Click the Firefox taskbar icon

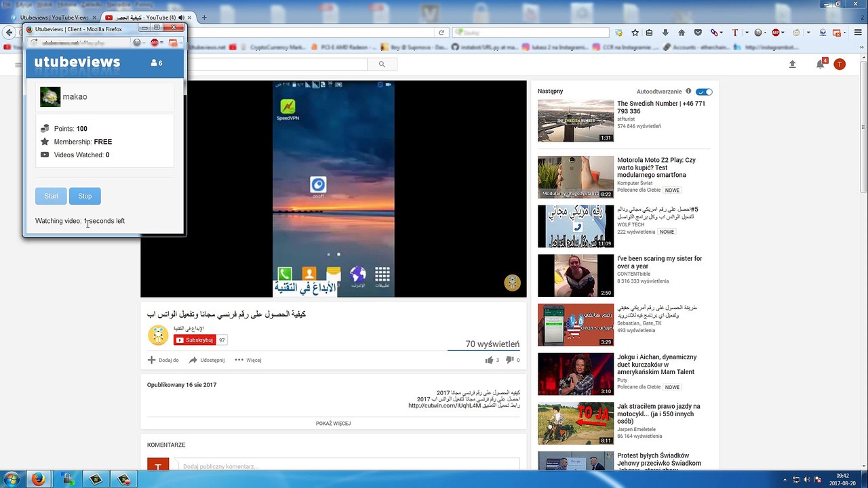(x=39, y=479)
